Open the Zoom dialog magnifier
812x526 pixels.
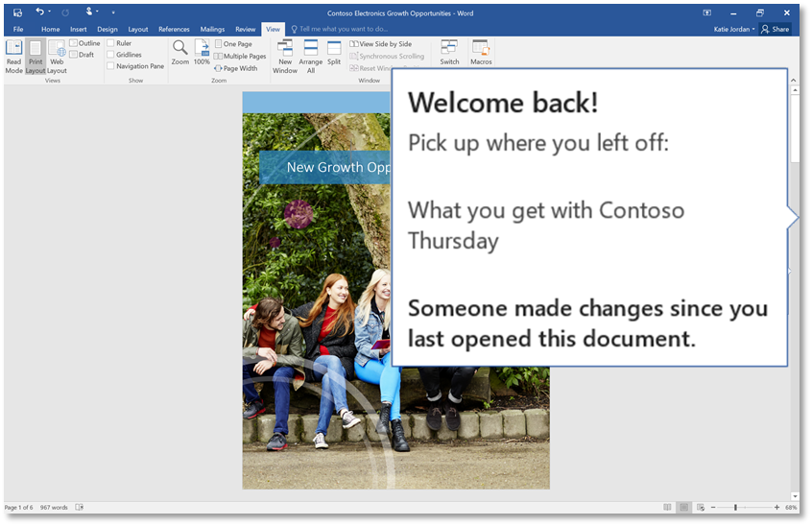tap(180, 52)
